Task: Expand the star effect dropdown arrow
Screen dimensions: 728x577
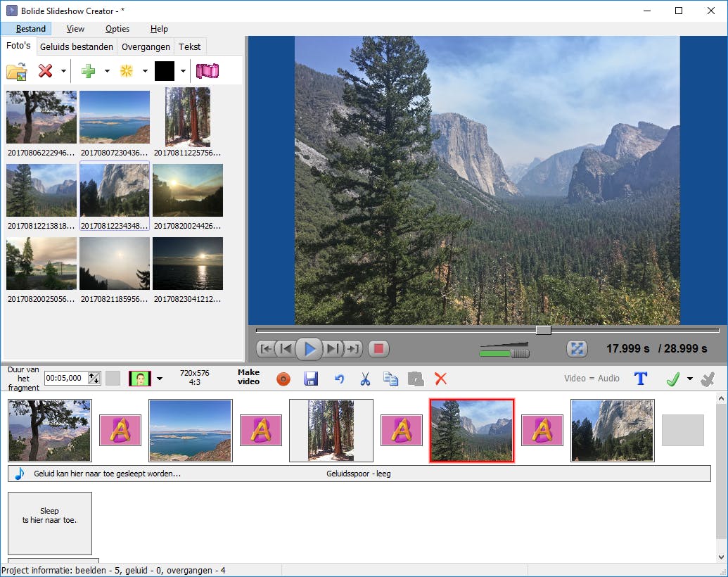Action: (x=145, y=71)
